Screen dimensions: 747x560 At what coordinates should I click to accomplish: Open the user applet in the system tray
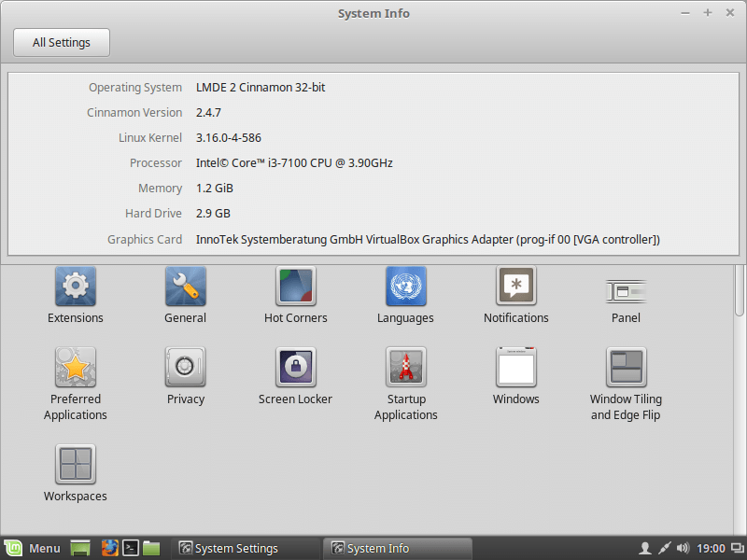coord(645,548)
